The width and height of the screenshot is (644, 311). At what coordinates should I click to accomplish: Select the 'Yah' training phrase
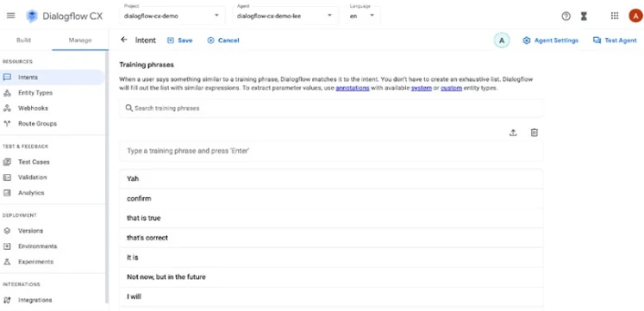coord(332,179)
